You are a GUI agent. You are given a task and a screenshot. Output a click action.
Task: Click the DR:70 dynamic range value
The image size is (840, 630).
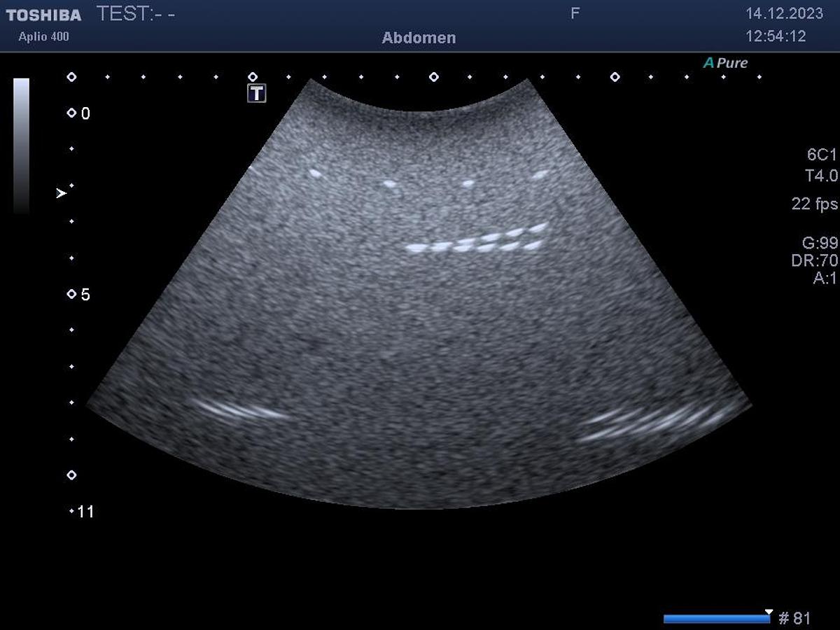[820, 260]
